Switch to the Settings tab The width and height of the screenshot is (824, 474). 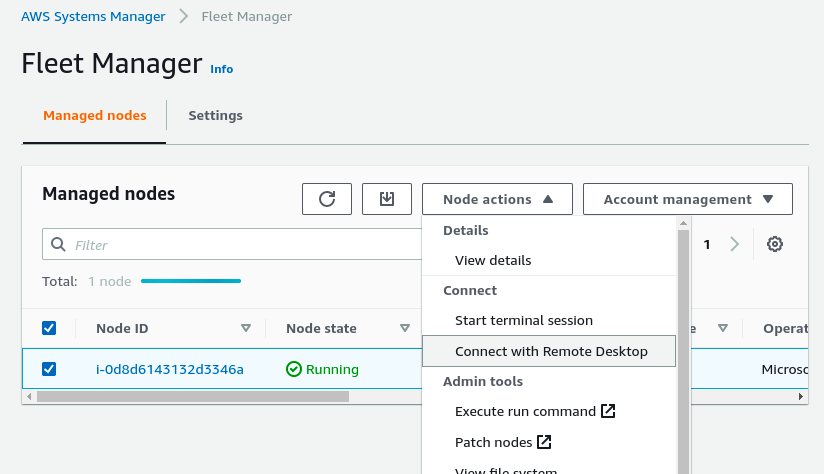[x=215, y=115]
